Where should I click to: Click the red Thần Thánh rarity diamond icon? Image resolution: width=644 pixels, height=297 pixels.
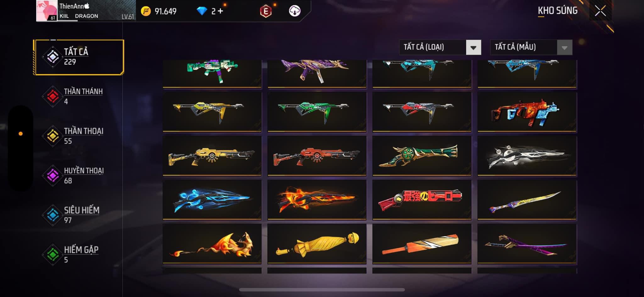coord(53,96)
